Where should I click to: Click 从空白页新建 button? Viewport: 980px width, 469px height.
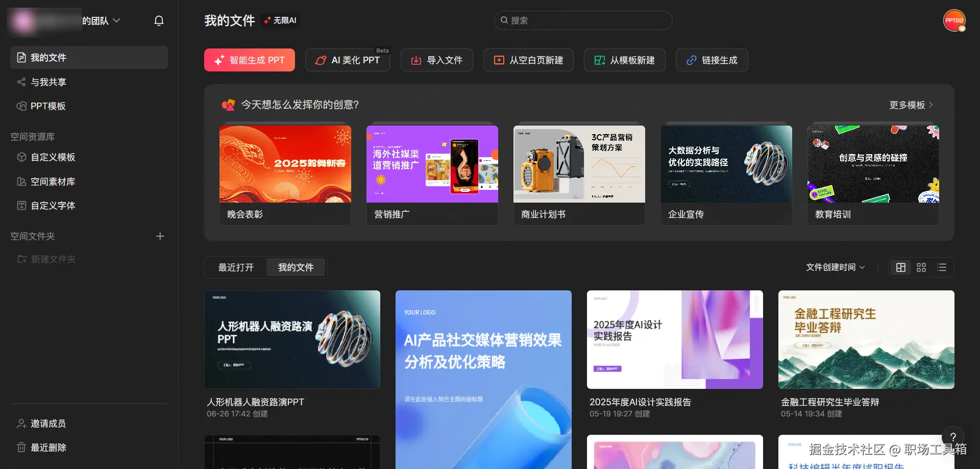(528, 60)
